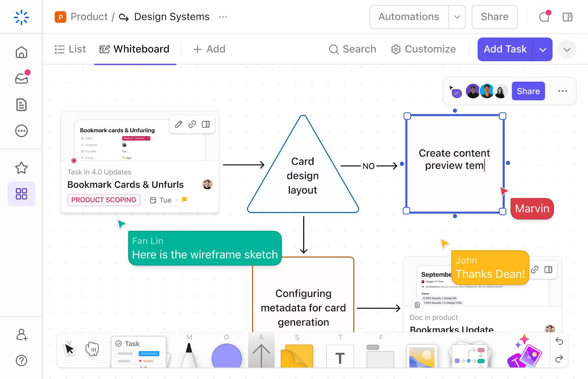This screenshot has height=379, width=588.
Task: Click the Undo icon
Action: 559,341
